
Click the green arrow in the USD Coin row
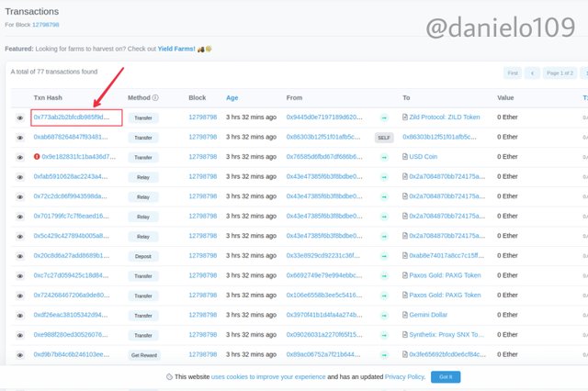(x=384, y=157)
